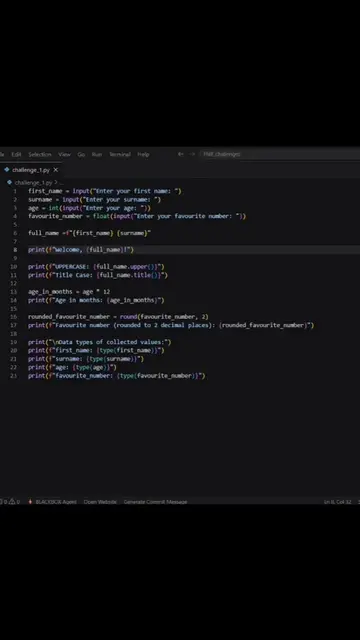The height and width of the screenshot is (640, 360).
Task: Click the warnings triangle in status bar
Action: tap(12, 502)
